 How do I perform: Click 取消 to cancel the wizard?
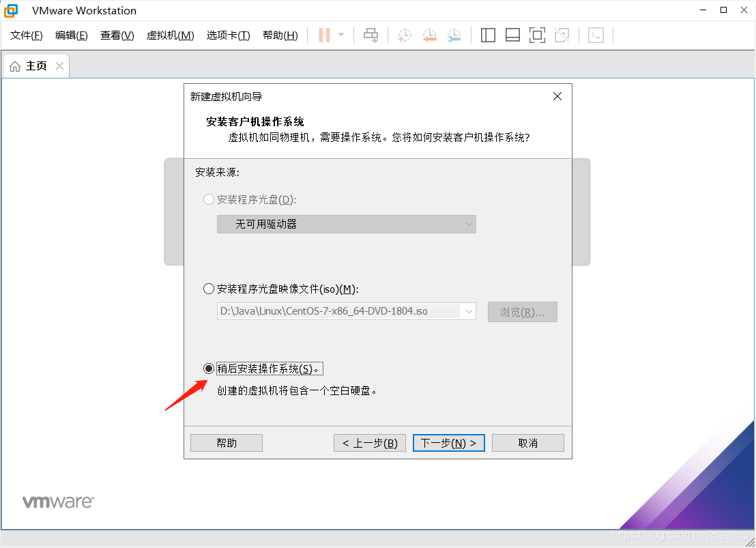click(528, 443)
